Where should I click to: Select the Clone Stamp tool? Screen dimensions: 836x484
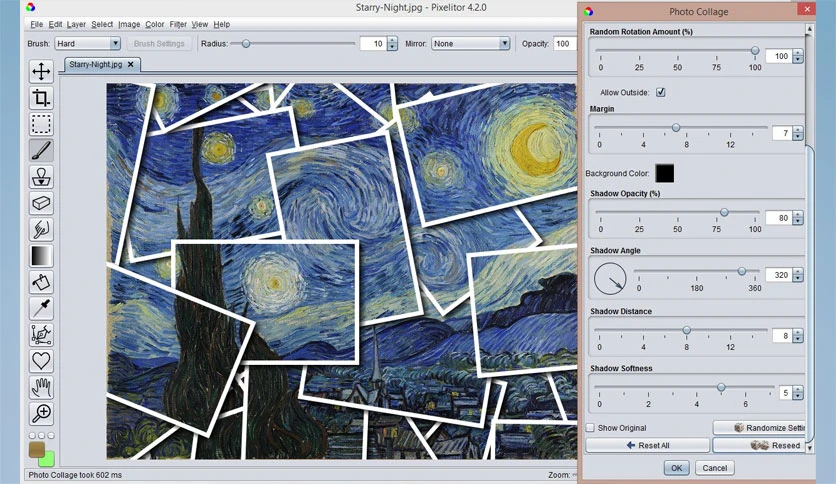pyautogui.click(x=41, y=176)
